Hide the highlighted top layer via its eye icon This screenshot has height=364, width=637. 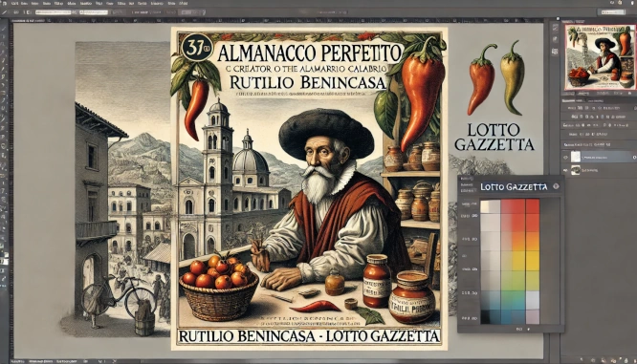tap(565, 157)
